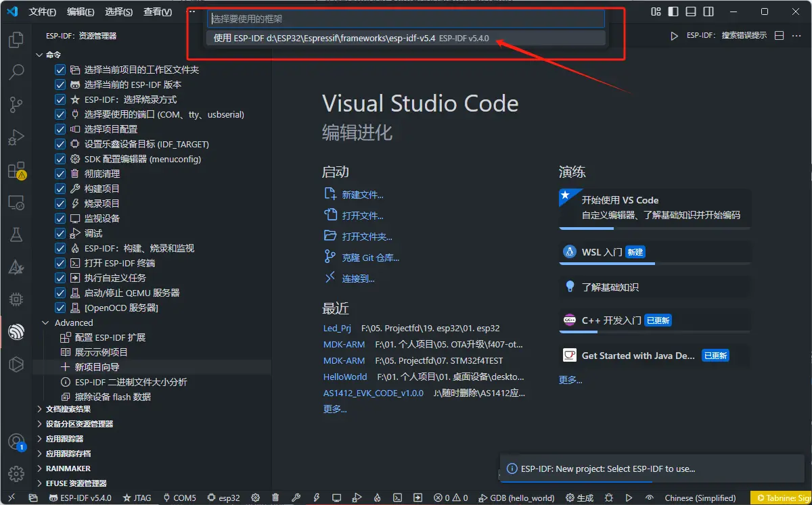Open the 编辑(E) menu

tap(81, 11)
